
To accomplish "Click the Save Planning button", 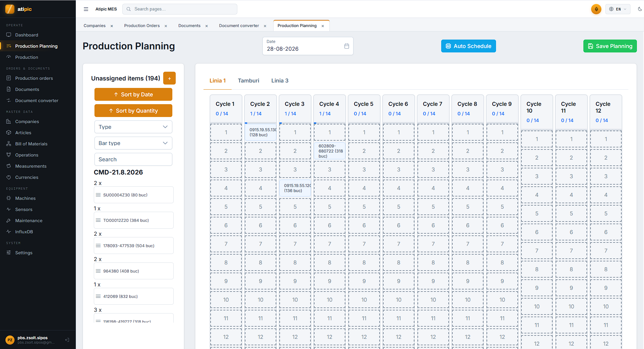I will click(610, 46).
